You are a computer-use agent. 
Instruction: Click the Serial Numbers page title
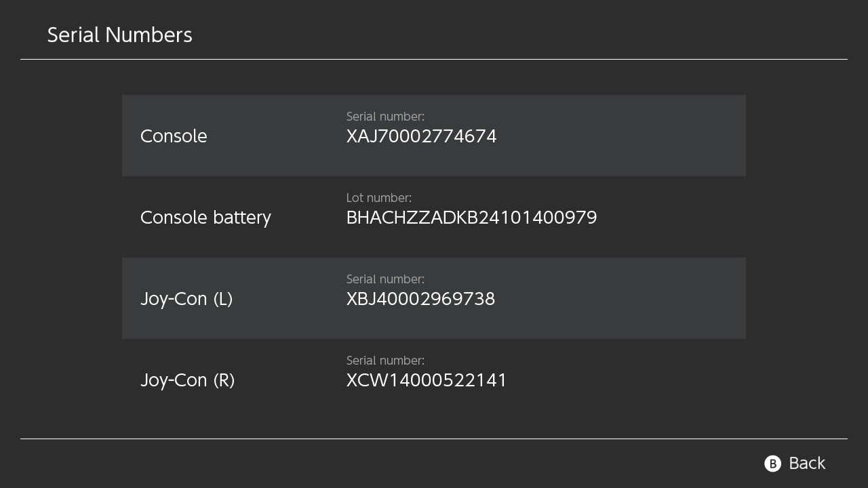pyautogui.click(x=119, y=35)
